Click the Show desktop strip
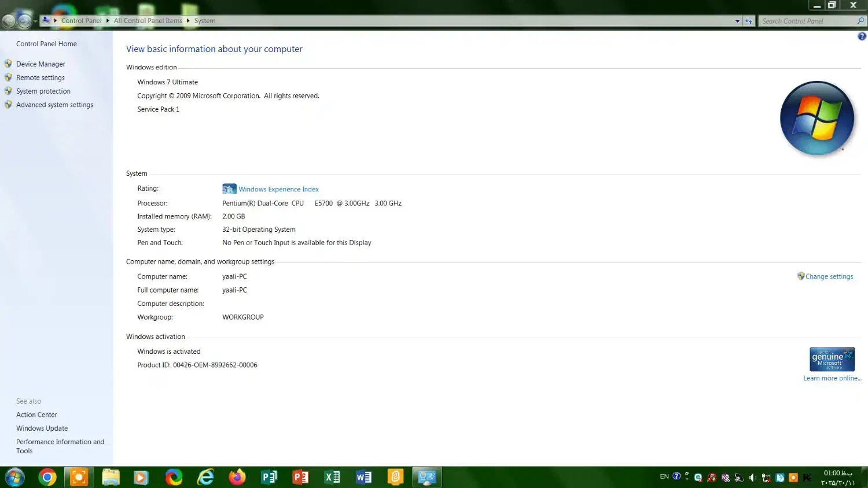The width and height of the screenshot is (868, 488). (x=864, y=478)
